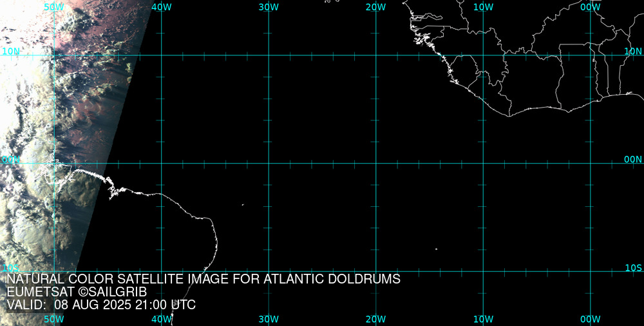The height and width of the screenshot is (326, 644).
Task: Click the '10N' latitude label on the left edge
Action: pyautogui.click(x=11, y=52)
